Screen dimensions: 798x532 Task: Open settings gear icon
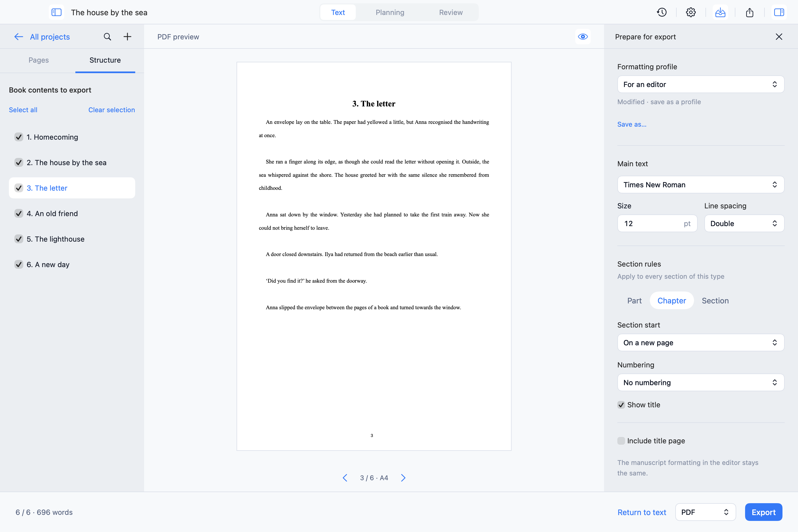pos(691,12)
